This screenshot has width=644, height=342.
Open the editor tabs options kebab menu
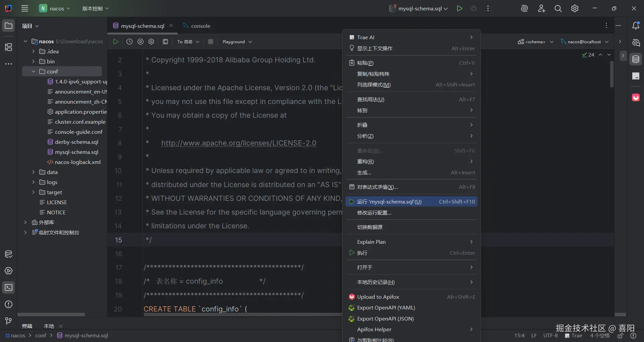point(606,26)
